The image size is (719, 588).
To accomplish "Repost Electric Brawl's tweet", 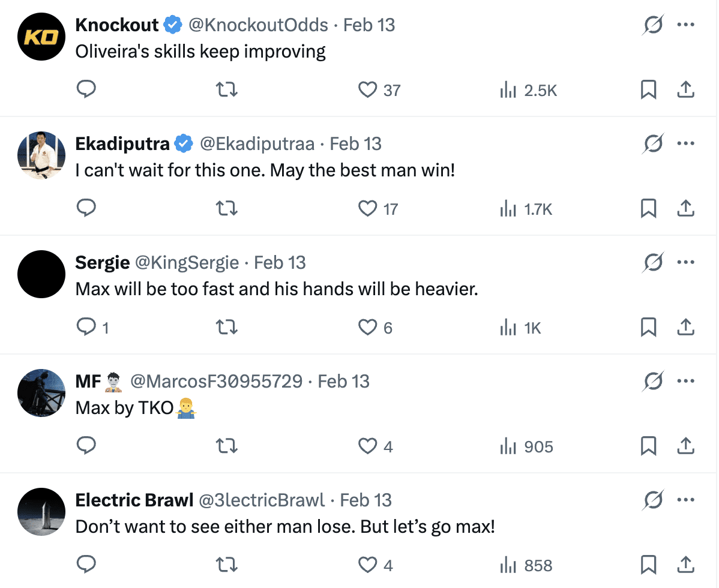I will [227, 565].
